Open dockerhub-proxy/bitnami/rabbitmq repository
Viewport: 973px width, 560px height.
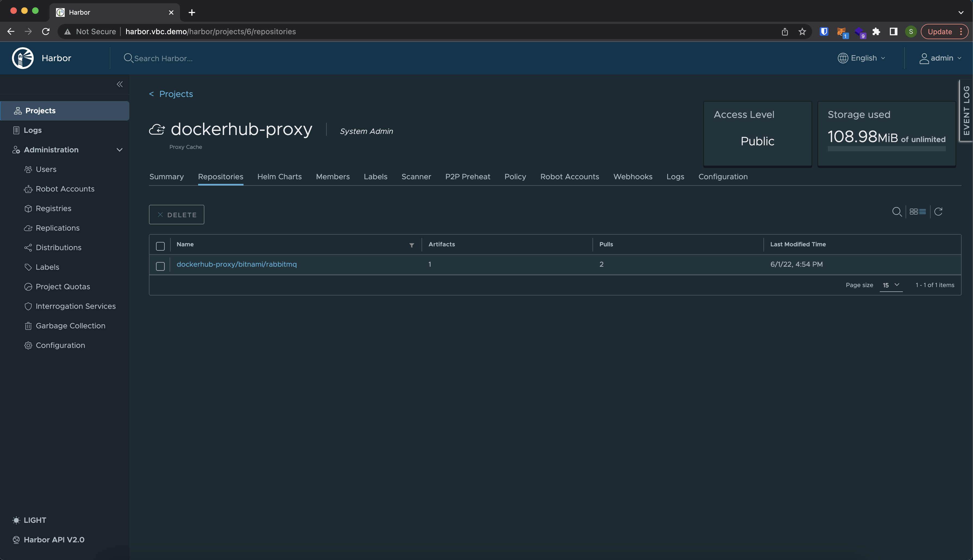236,264
